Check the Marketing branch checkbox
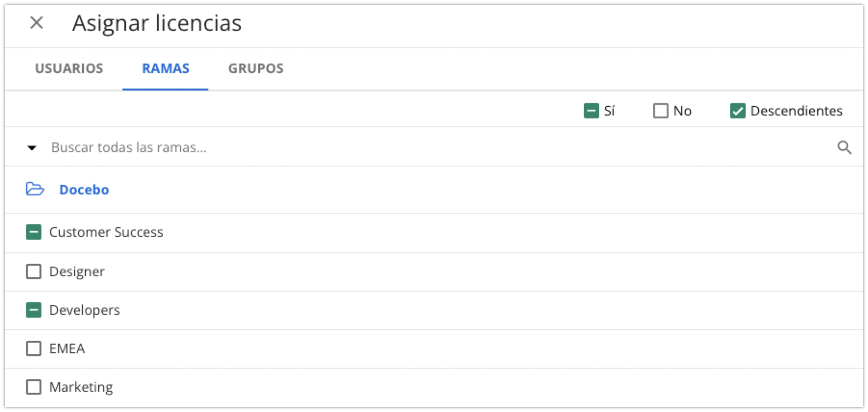This screenshot has width=868, height=412. (34, 387)
